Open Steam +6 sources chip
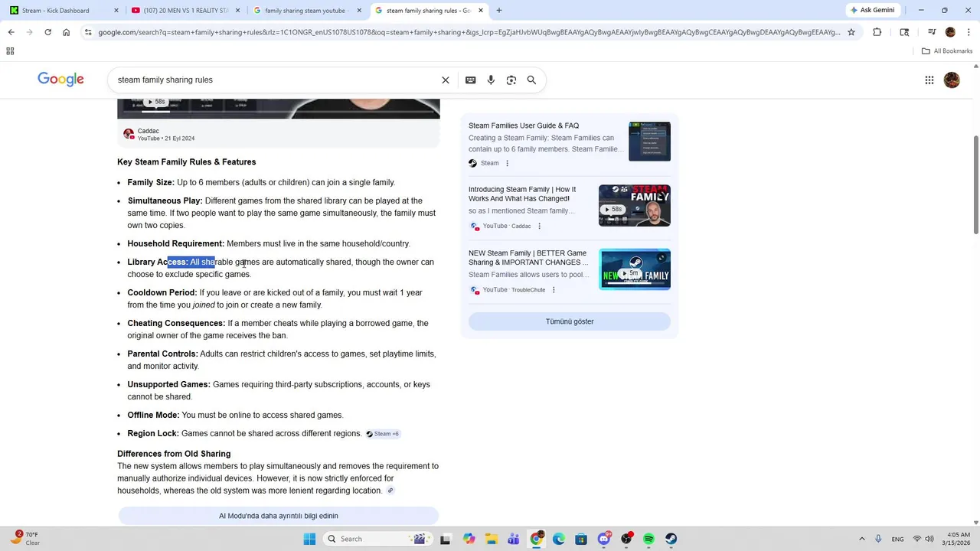980x551 pixels. (x=382, y=434)
